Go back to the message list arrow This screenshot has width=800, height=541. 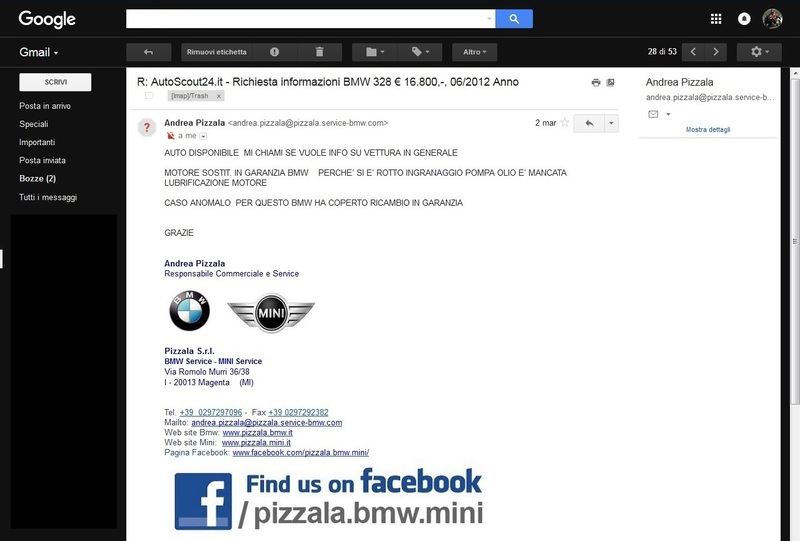point(148,52)
